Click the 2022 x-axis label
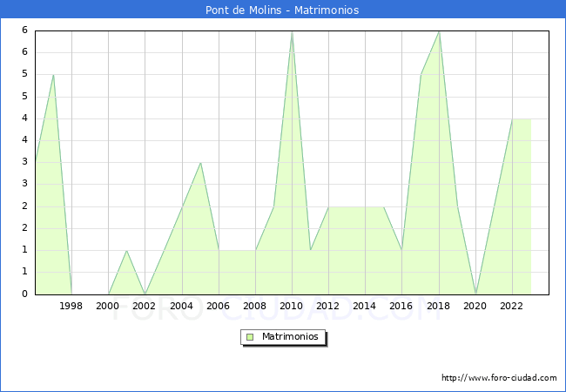Image resolution: width=566 pixels, height=392 pixels. pyautogui.click(x=511, y=306)
